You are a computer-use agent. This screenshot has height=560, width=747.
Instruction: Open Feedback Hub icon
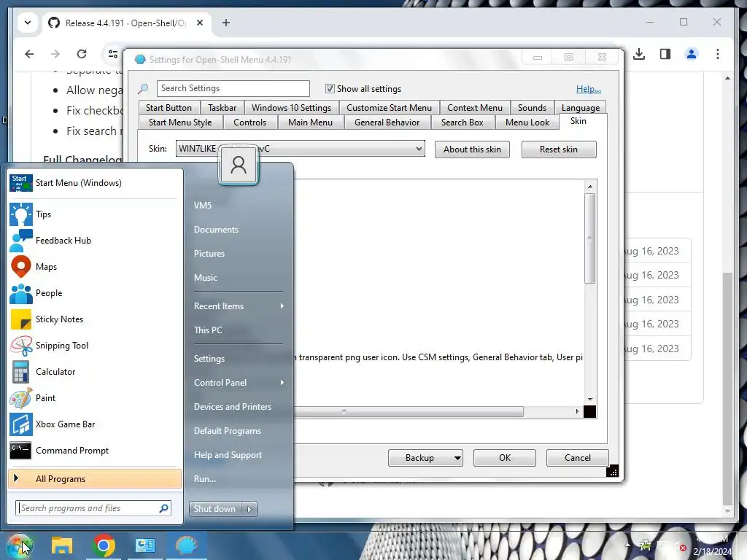[x=21, y=241]
